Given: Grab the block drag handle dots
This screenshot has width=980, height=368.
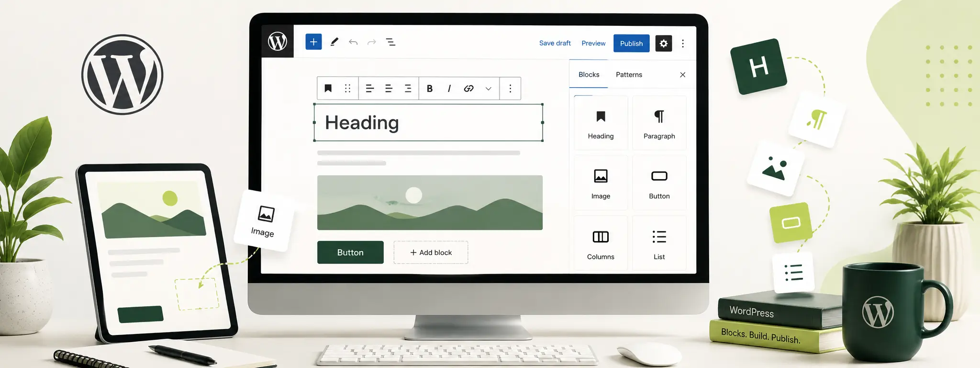Looking at the screenshot, I should [348, 88].
